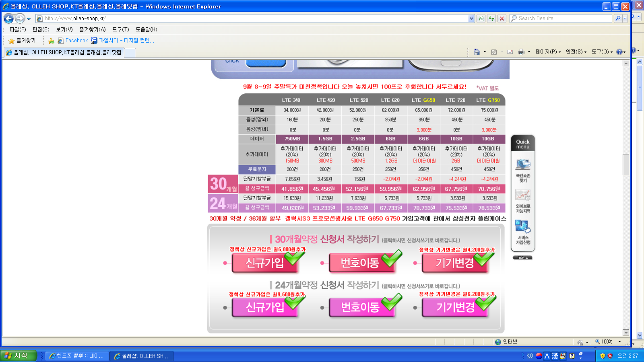Click the 즐겨찾기 favorites star button
Viewport: 644px width, 362px height.
[x=22, y=41]
